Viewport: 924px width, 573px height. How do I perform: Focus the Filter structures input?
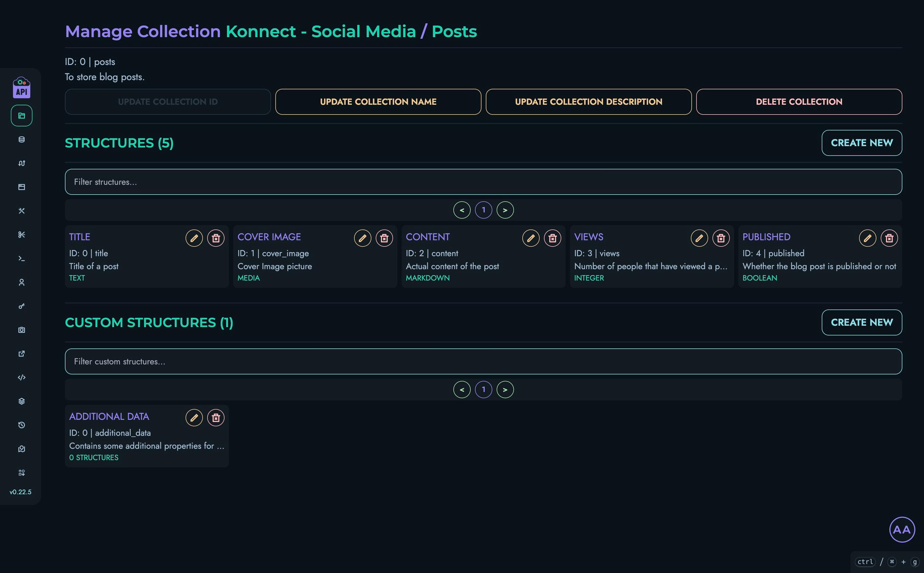pos(483,182)
